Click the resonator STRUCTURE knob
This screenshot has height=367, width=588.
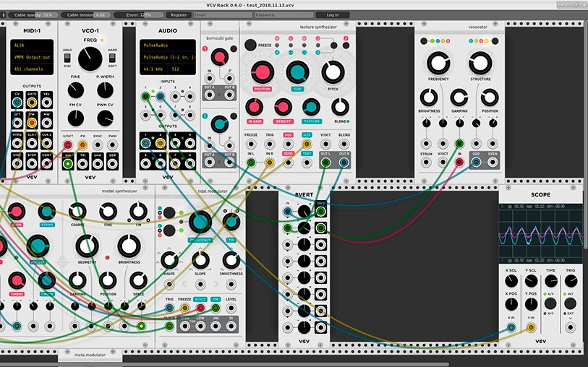pyautogui.click(x=480, y=63)
